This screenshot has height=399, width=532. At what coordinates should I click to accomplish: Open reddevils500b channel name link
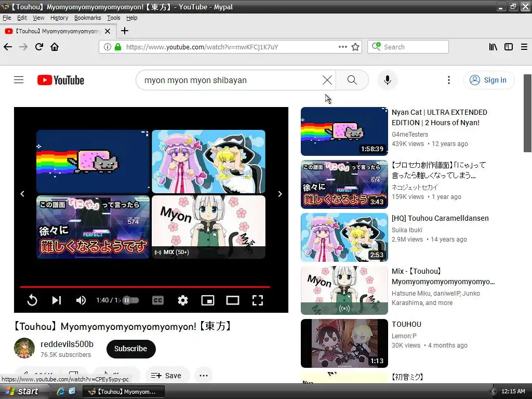pyautogui.click(x=67, y=344)
